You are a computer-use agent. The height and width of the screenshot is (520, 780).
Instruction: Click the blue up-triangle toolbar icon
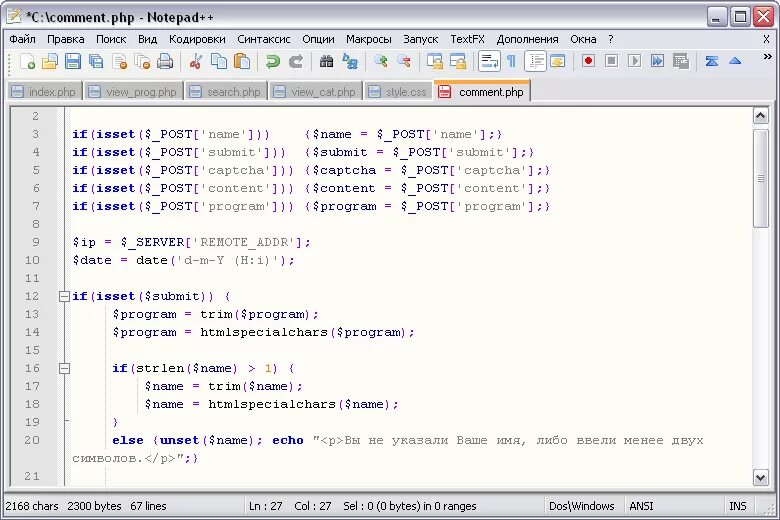[735, 61]
